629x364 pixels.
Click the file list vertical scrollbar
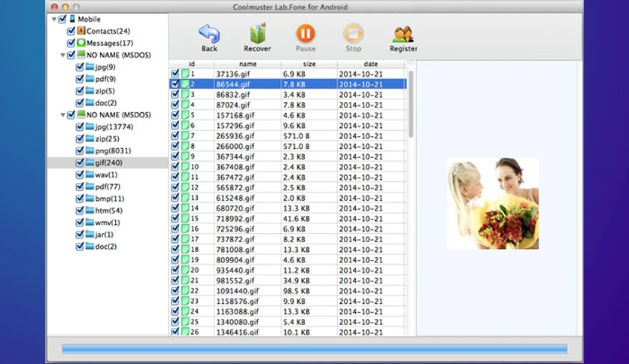pyautogui.click(x=410, y=105)
